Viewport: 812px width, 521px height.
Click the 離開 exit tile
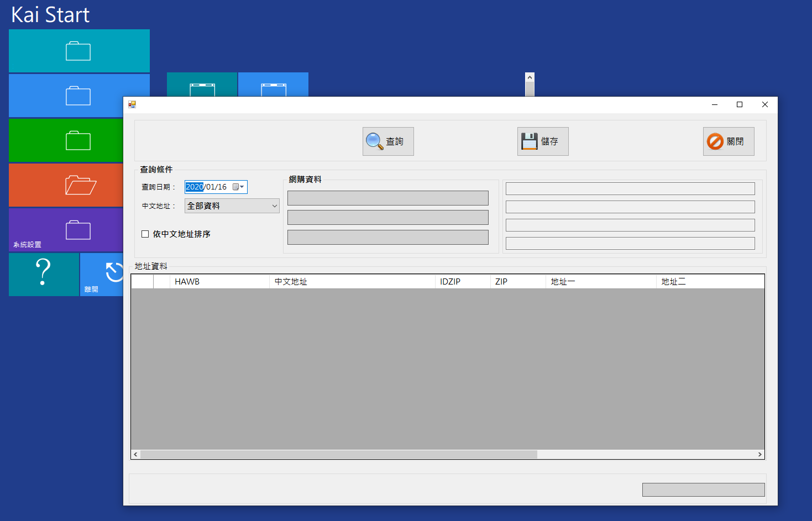pos(102,274)
